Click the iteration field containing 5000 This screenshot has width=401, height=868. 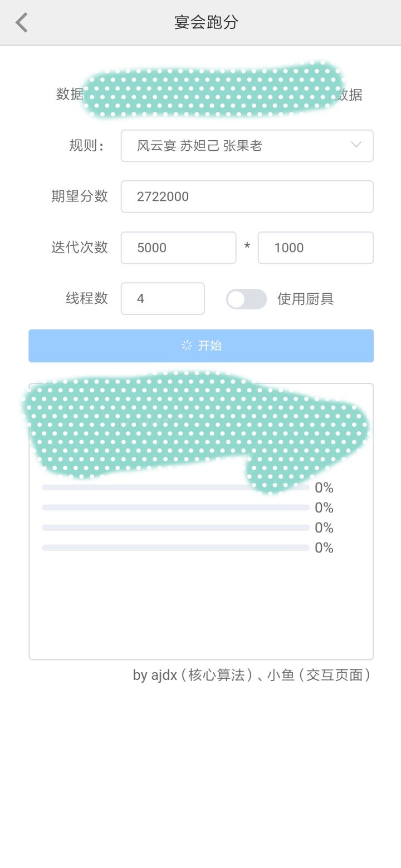(x=178, y=248)
